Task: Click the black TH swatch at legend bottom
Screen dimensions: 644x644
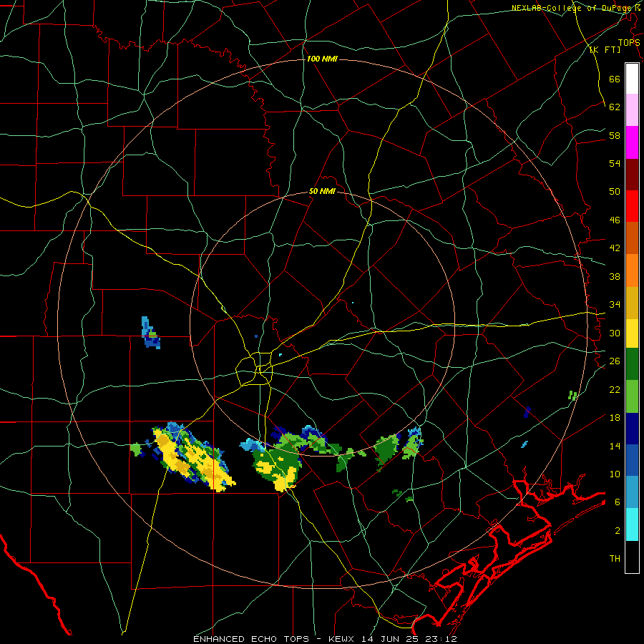Action: pyautogui.click(x=632, y=557)
